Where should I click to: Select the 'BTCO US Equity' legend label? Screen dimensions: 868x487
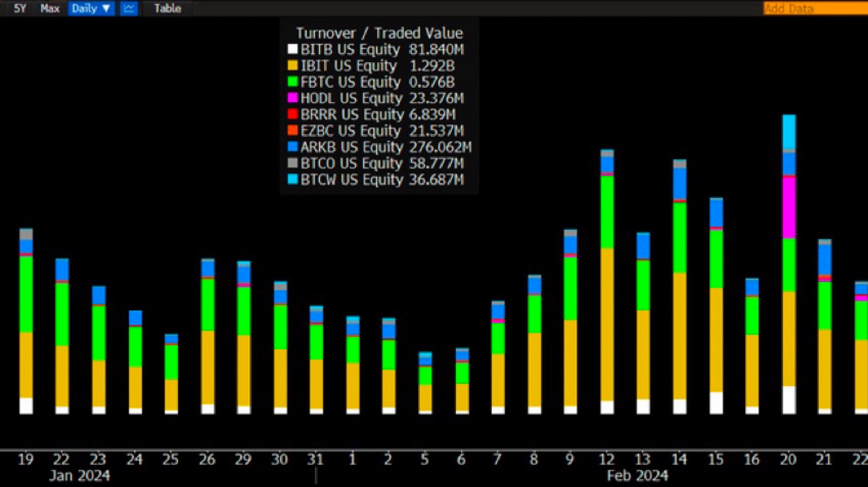click(x=351, y=164)
